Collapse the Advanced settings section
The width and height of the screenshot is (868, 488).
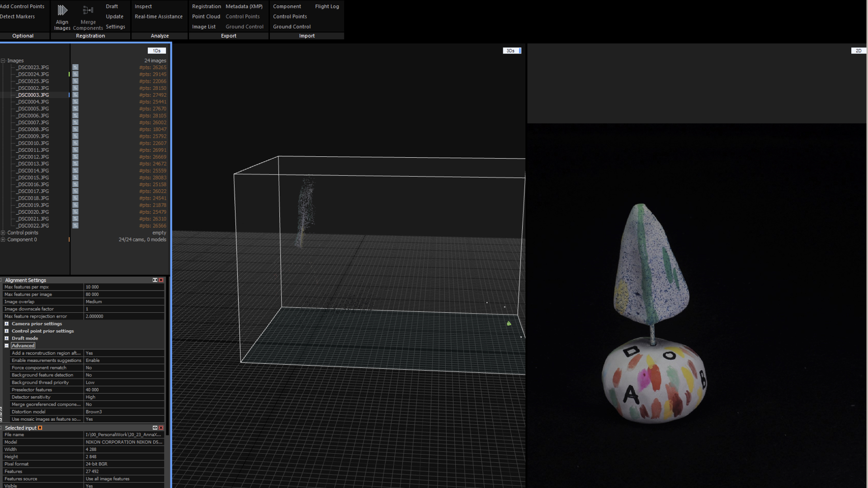pyautogui.click(x=7, y=346)
